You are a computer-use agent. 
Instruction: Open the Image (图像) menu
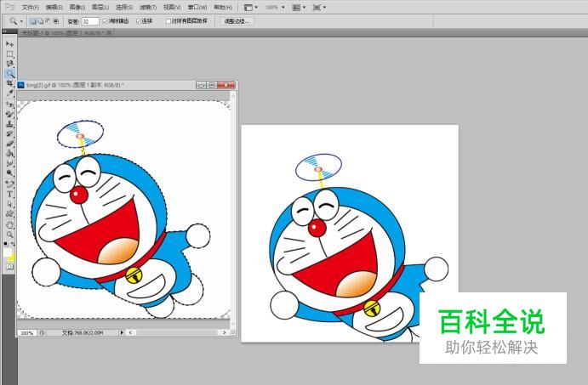pos(77,7)
